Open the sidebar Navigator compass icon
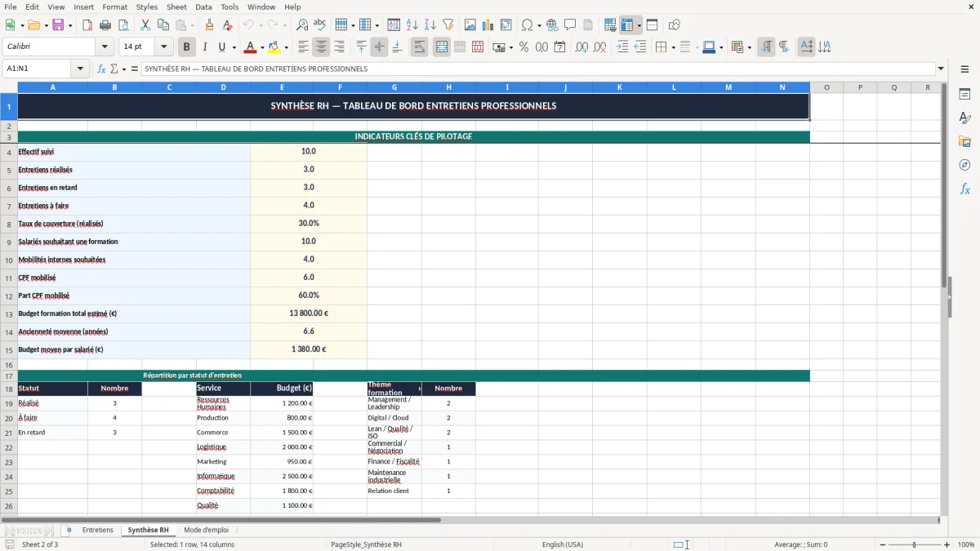The image size is (980, 551). [964, 166]
